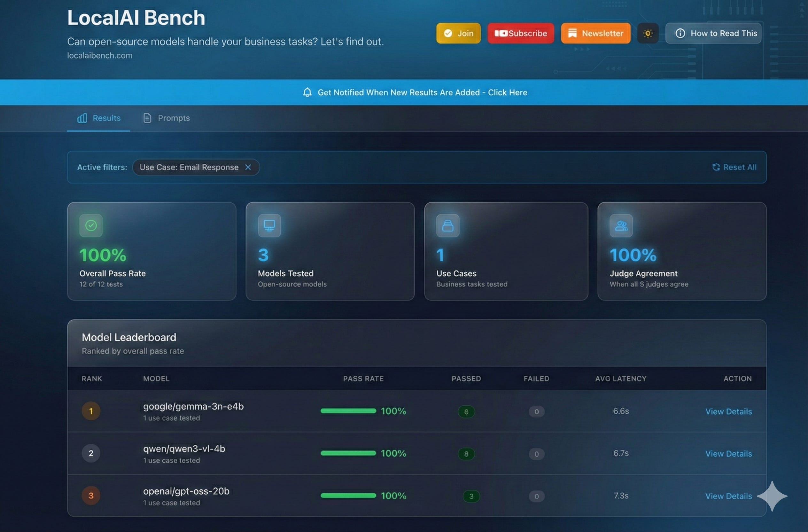
Task: Click the Prompts document icon
Action: click(x=147, y=118)
